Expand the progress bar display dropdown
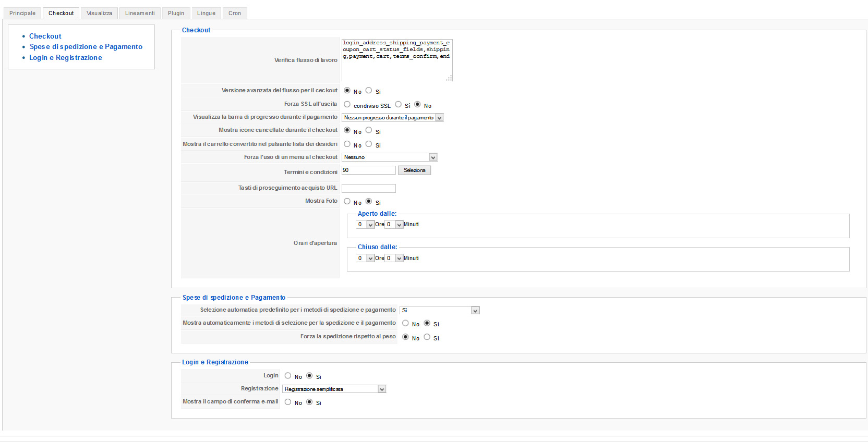The width and height of the screenshot is (868, 442). pyautogui.click(x=392, y=118)
